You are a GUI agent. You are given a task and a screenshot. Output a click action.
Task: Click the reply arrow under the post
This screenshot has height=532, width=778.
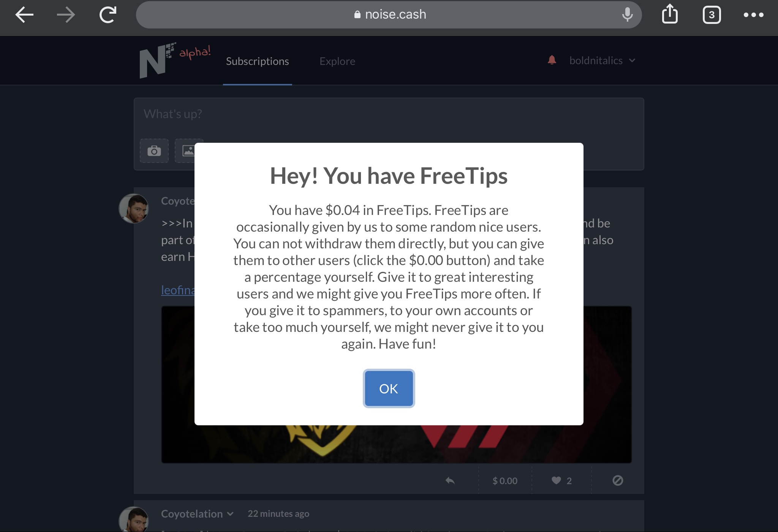click(450, 481)
